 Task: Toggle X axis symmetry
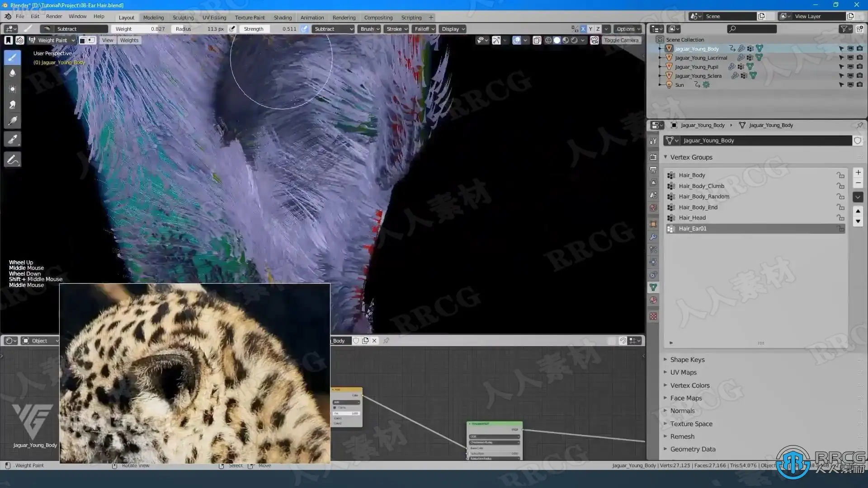tap(583, 29)
